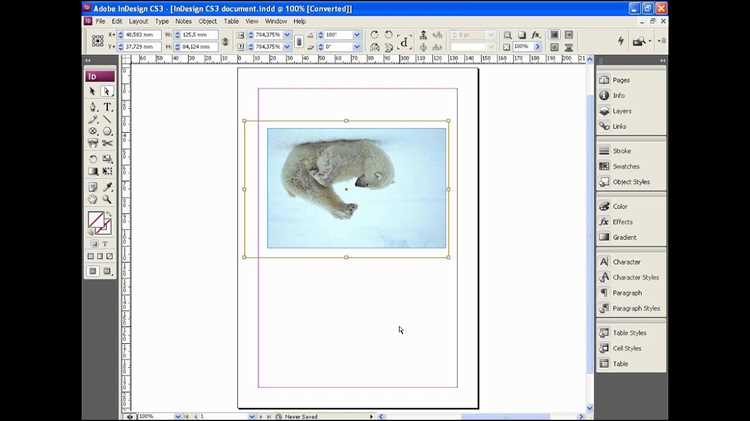This screenshot has height=421, width=750.
Task: Select the Rotate tool
Action: click(93, 158)
